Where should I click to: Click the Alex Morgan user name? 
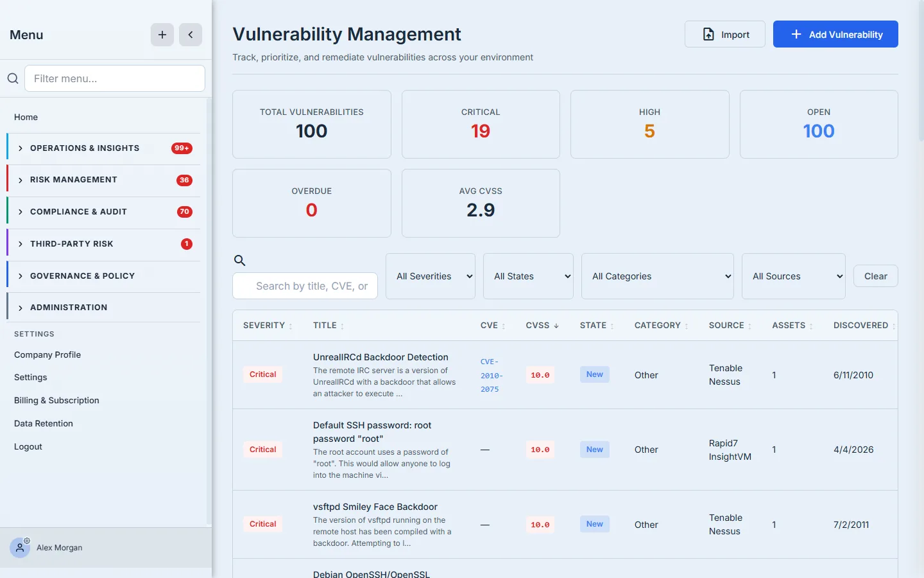tap(60, 548)
